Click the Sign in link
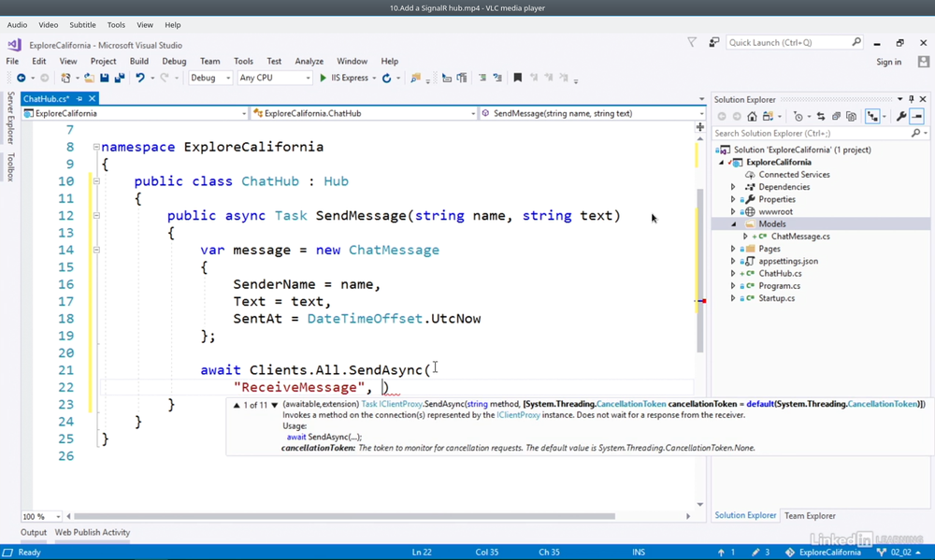935x560 pixels. [888, 62]
